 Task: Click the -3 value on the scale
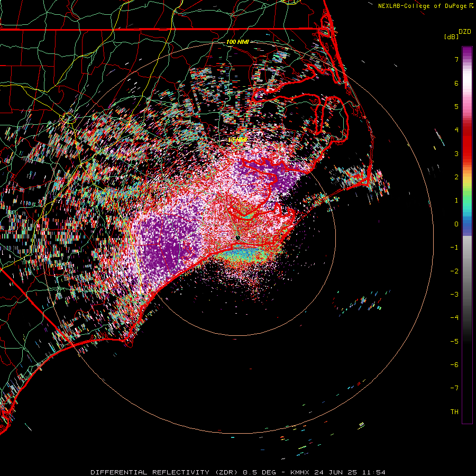point(454,295)
